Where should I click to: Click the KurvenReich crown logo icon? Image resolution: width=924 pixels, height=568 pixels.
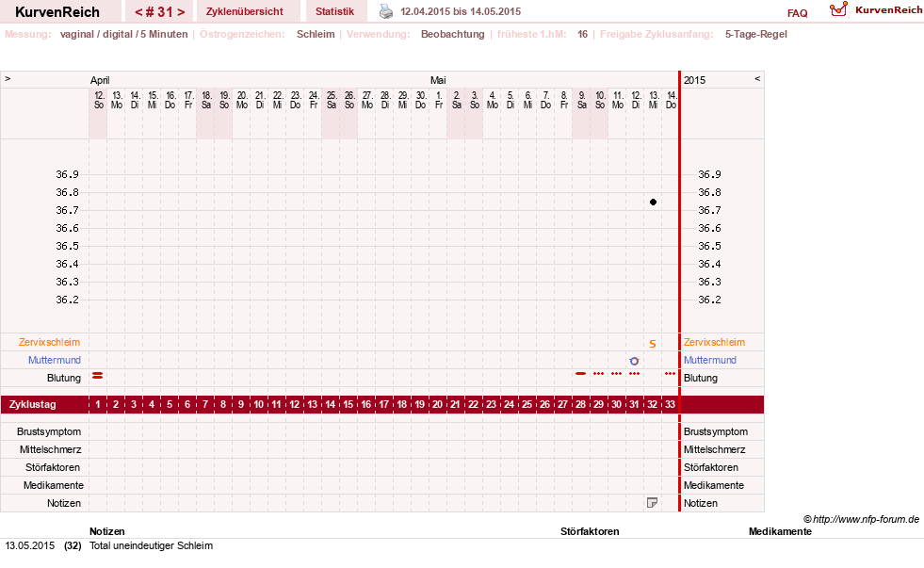click(838, 9)
